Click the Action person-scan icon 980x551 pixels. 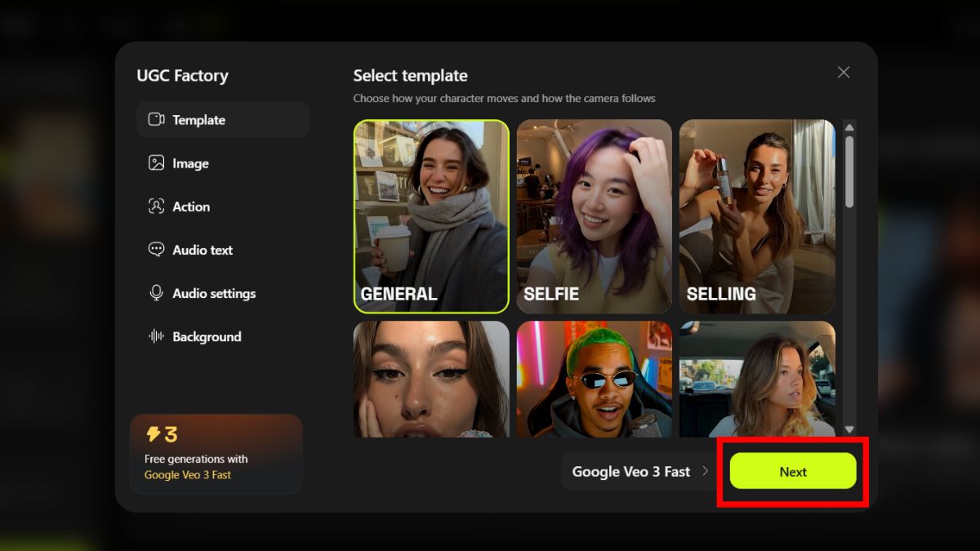(x=156, y=207)
